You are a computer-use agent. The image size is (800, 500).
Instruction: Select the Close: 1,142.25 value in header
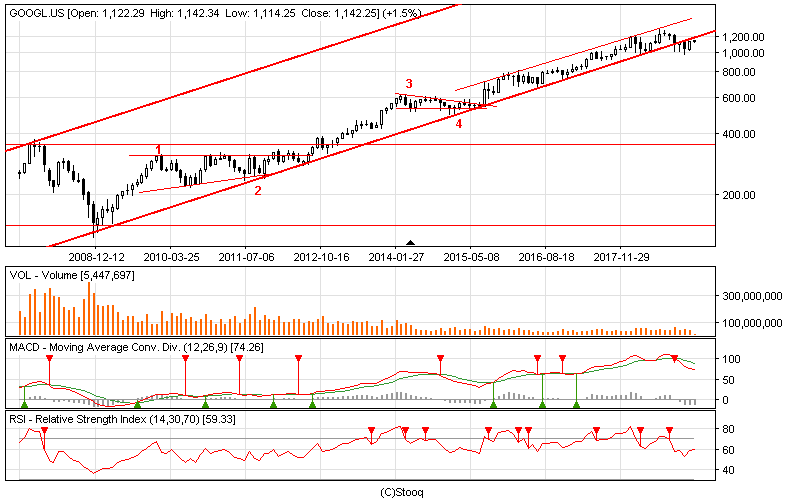coord(338,13)
